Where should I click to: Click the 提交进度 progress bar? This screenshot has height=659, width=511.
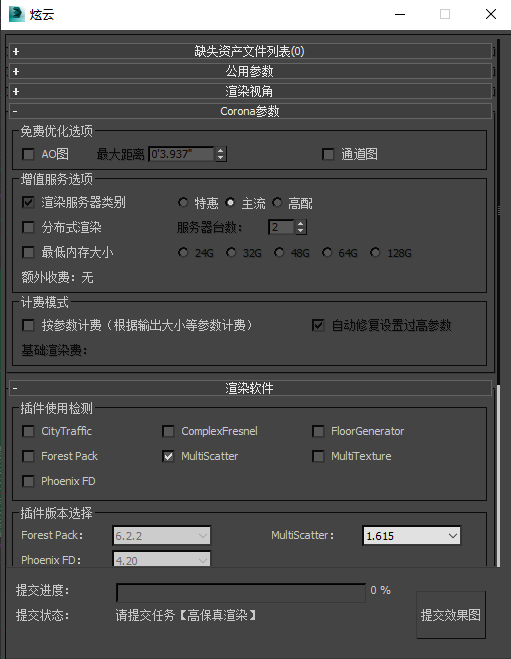point(241,593)
